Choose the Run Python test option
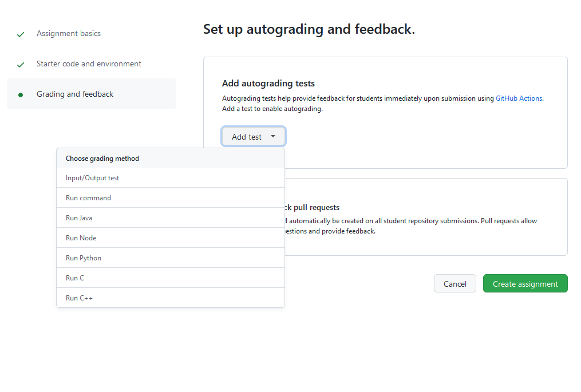Viewport: 581px width, 392px height. (171, 258)
